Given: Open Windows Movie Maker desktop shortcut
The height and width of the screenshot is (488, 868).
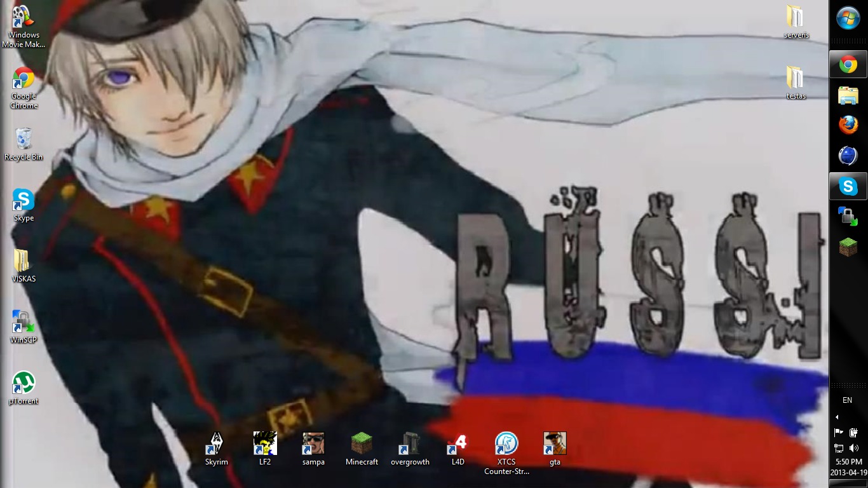Looking at the screenshot, I should click(x=24, y=27).
